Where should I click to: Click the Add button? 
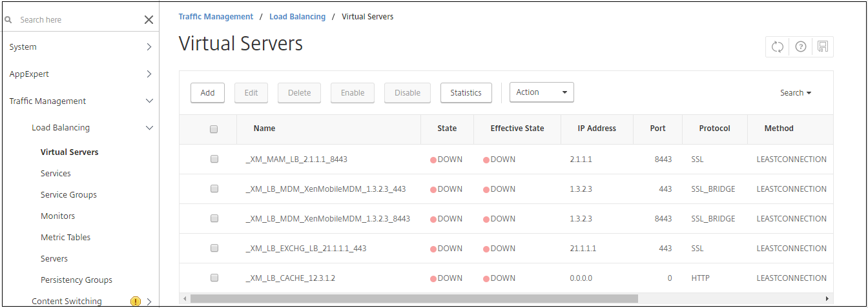click(207, 93)
